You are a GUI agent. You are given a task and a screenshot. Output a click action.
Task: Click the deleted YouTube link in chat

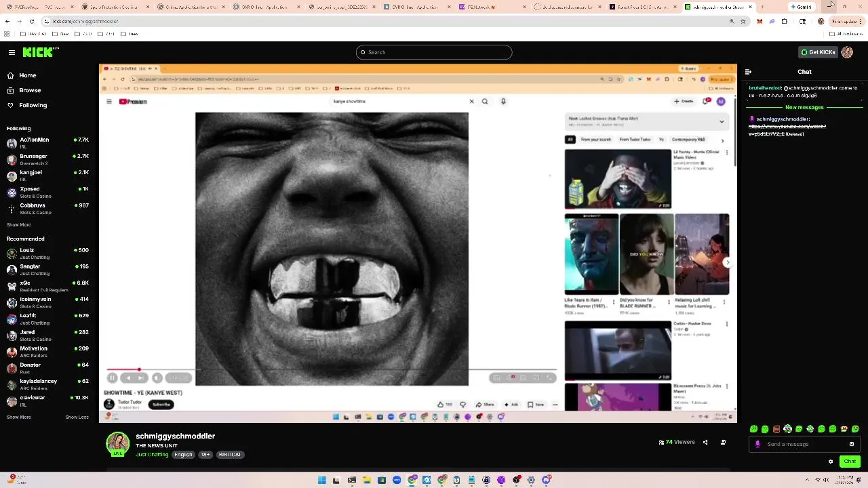pyautogui.click(x=787, y=130)
